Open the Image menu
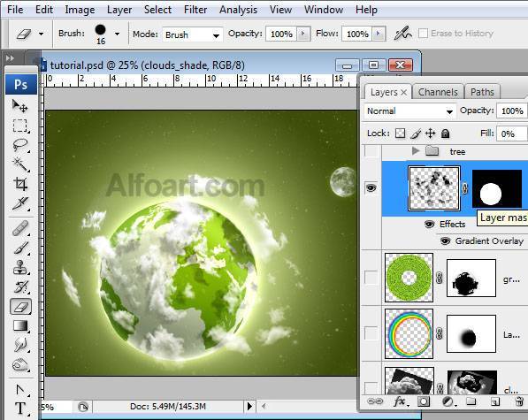This screenshot has width=528, height=420. tap(80, 10)
